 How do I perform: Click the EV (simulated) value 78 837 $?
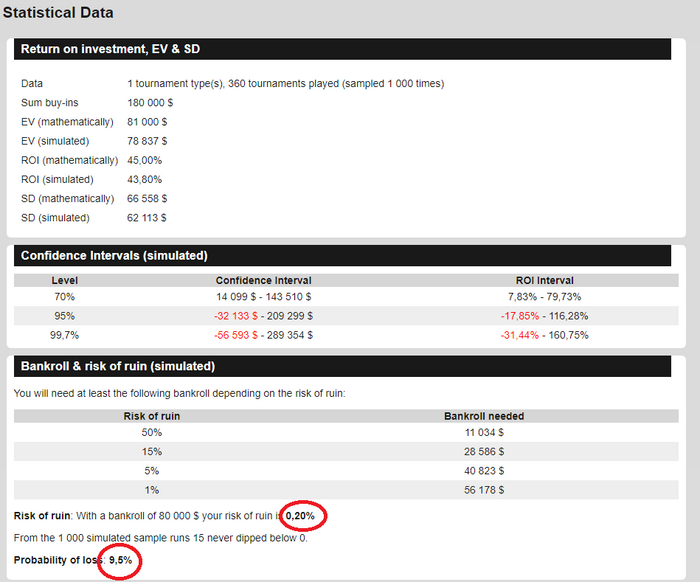pyautogui.click(x=147, y=141)
